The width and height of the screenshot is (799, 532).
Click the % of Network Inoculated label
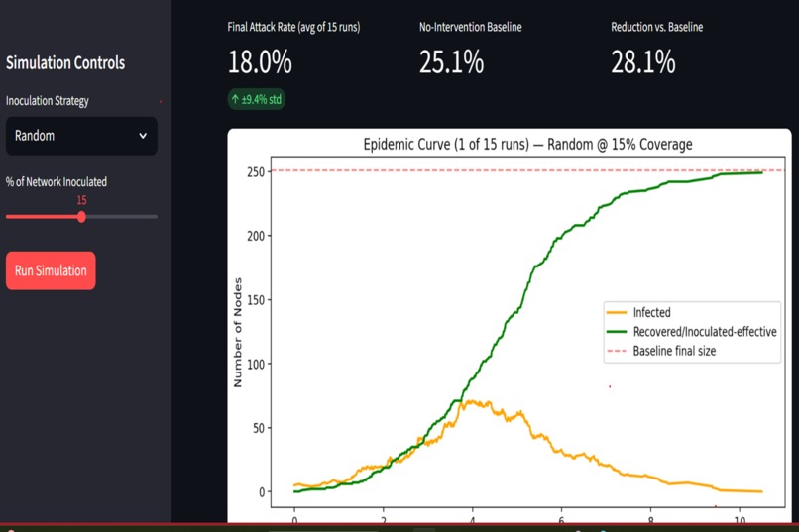point(57,181)
